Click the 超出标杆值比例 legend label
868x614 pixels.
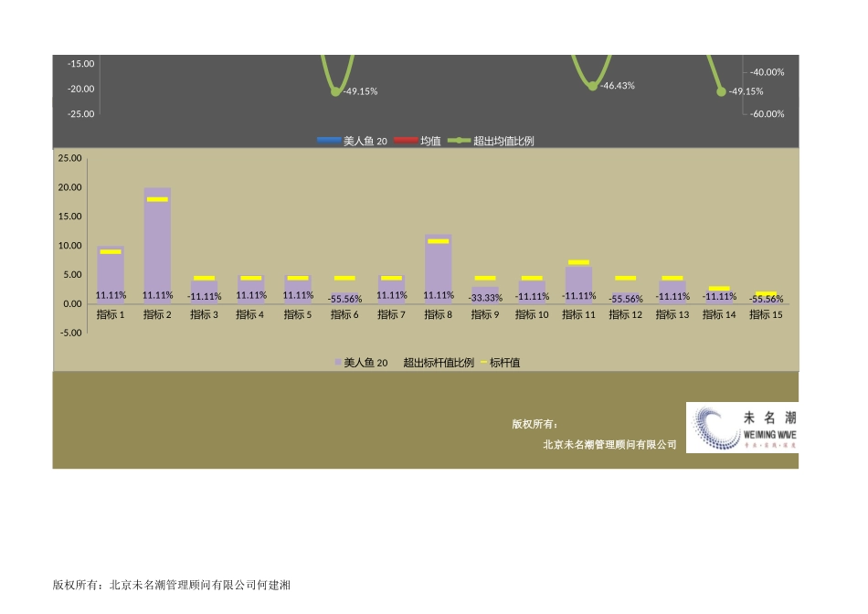439,363
